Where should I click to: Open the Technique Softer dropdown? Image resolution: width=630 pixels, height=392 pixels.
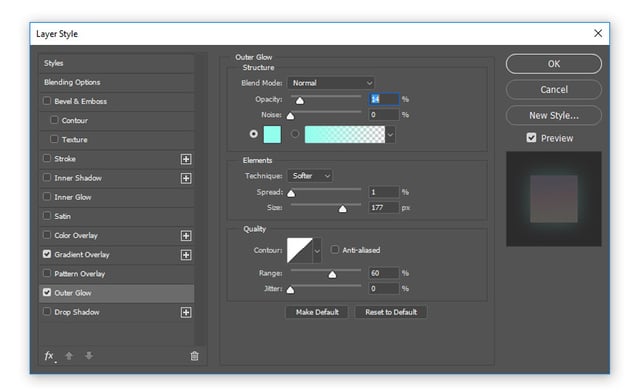310,176
